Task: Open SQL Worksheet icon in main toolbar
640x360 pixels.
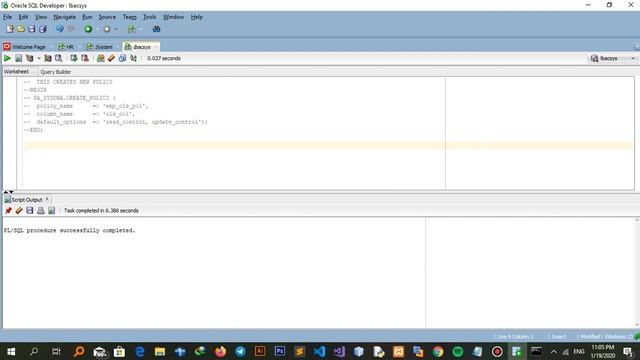Action: click(131, 29)
